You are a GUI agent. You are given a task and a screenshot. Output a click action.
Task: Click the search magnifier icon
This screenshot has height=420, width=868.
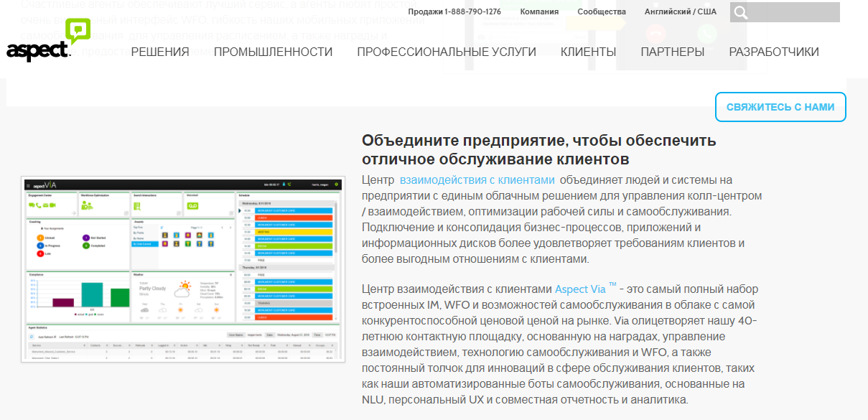pyautogui.click(x=742, y=12)
